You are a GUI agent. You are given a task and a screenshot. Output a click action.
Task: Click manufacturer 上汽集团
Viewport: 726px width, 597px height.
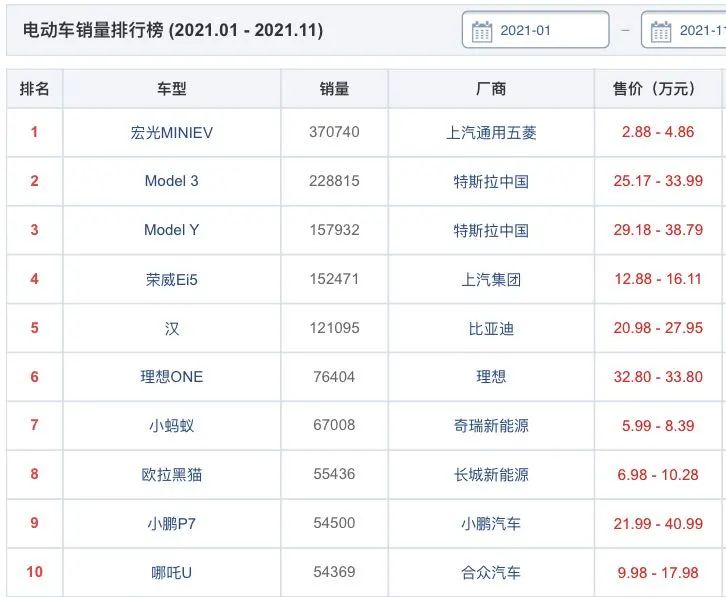coord(491,279)
